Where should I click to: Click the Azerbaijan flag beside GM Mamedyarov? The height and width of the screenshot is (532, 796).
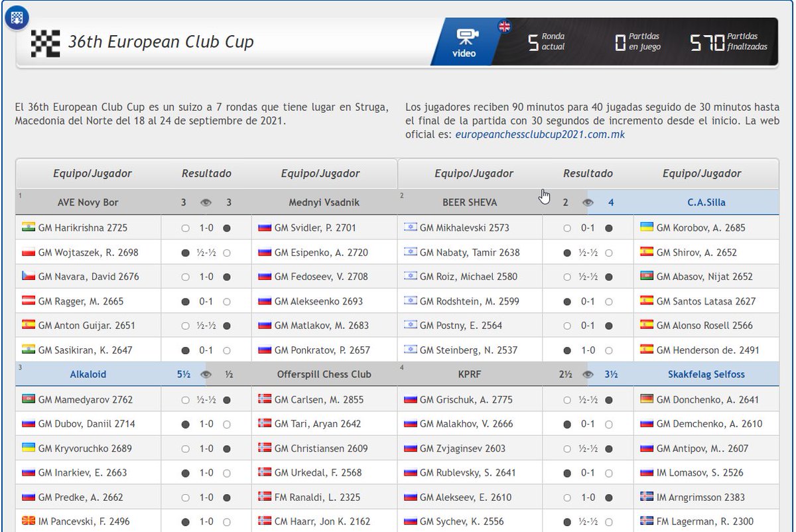tap(28, 399)
